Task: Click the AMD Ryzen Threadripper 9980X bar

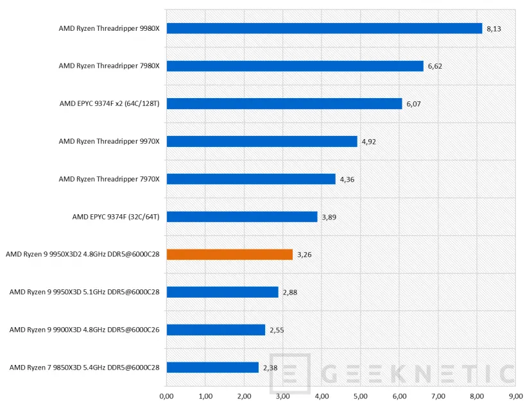Action: pyautogui.click(x=324, y=28)
